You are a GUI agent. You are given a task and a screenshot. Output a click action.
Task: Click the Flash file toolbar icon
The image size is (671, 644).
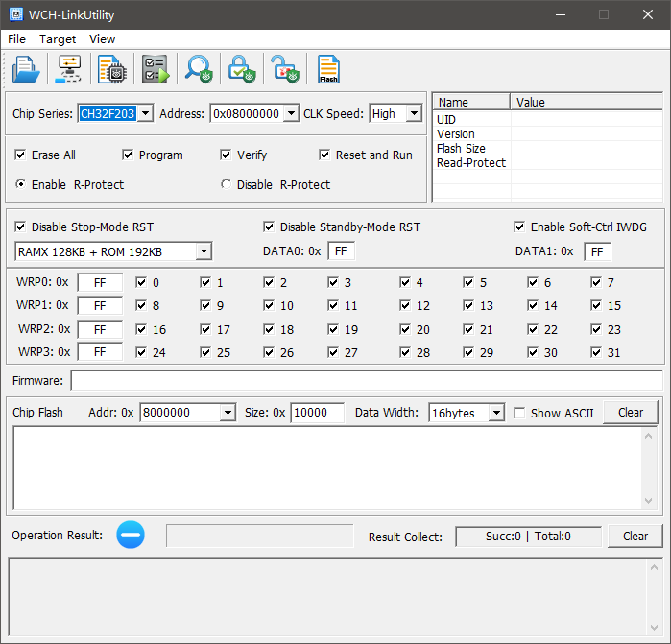(328, 69)
